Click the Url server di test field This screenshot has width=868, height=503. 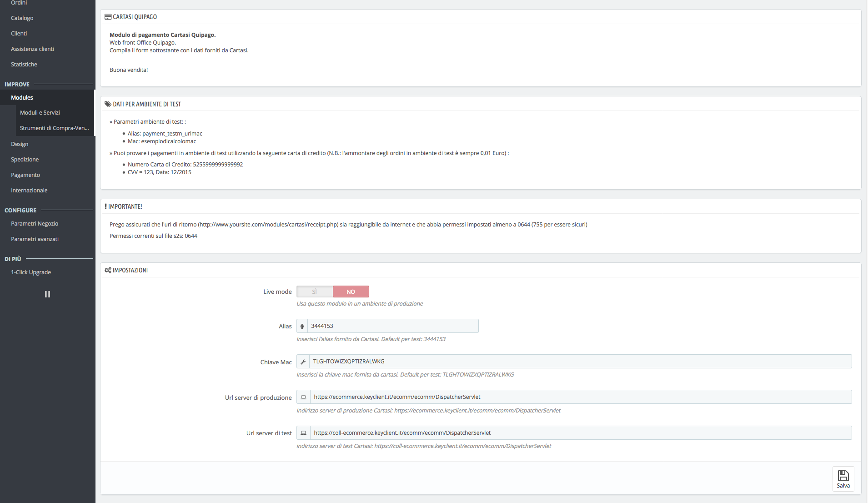click(x=581, y=433)
